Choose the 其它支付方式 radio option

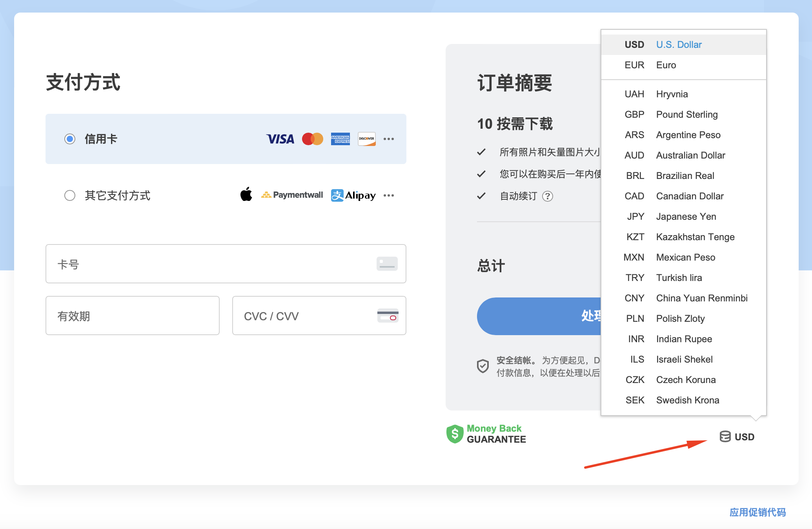point(69,195)
